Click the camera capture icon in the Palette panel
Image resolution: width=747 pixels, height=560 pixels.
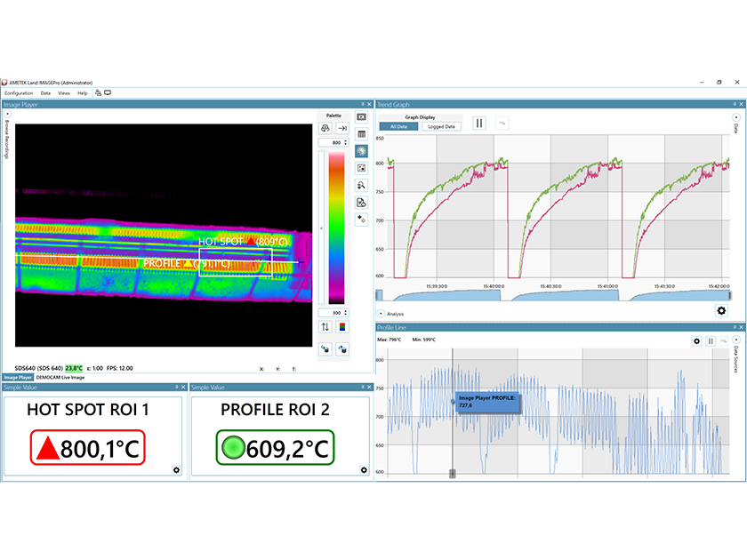pyautogui.click(x=325, y=127)
